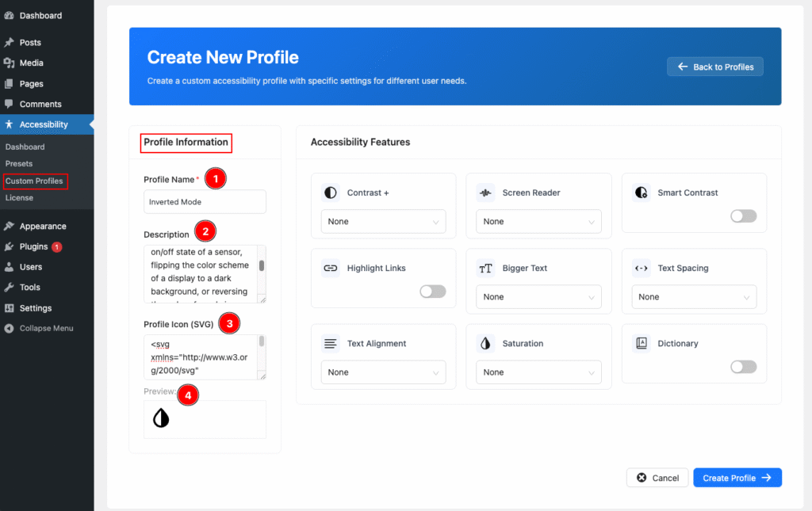Click the Screen Reader waveform icon
The height and width of the screenshot is (511, 812).
(486, 193)
